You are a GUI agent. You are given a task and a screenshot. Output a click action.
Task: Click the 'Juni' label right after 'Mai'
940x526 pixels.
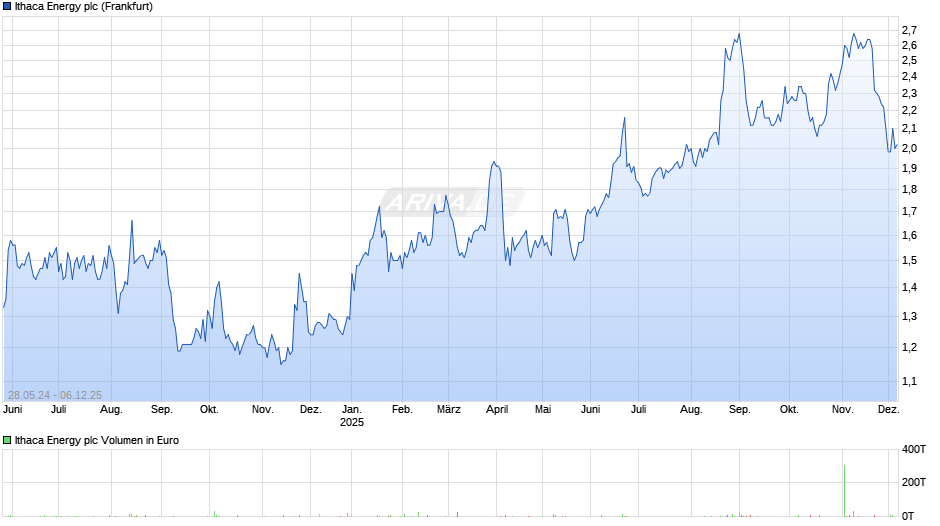coord(590,410)
